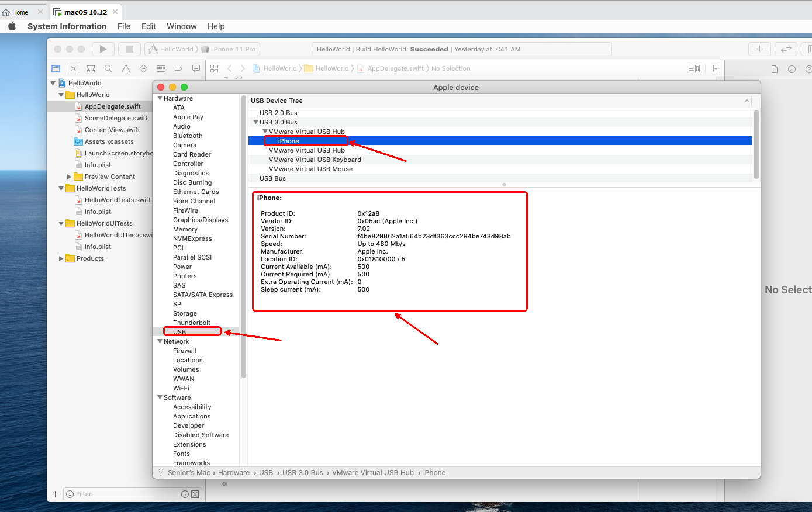Open the Test navigator diamond icon in Xcode
Screen dimensions: 812x512
click(x=143, y=68)
